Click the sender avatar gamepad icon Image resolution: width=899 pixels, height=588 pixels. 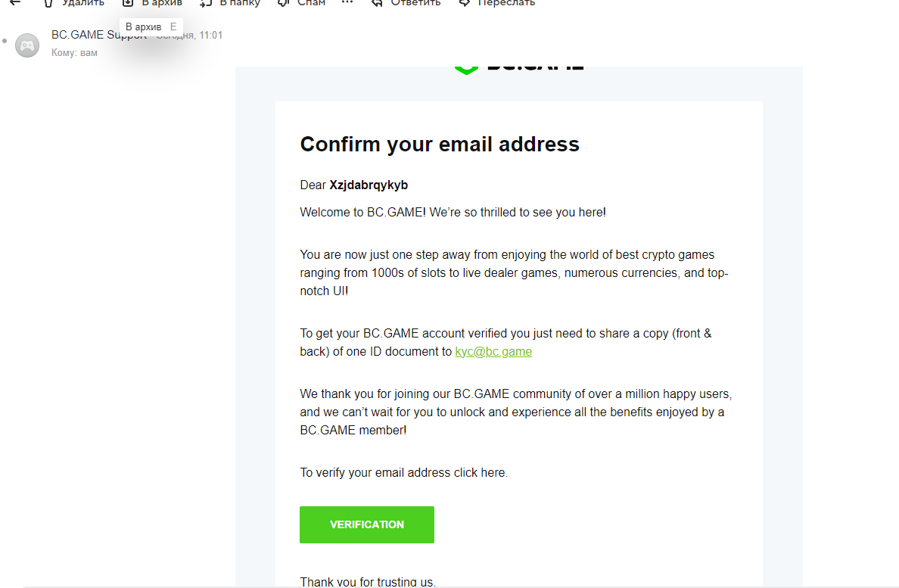[x=27, y=45]
